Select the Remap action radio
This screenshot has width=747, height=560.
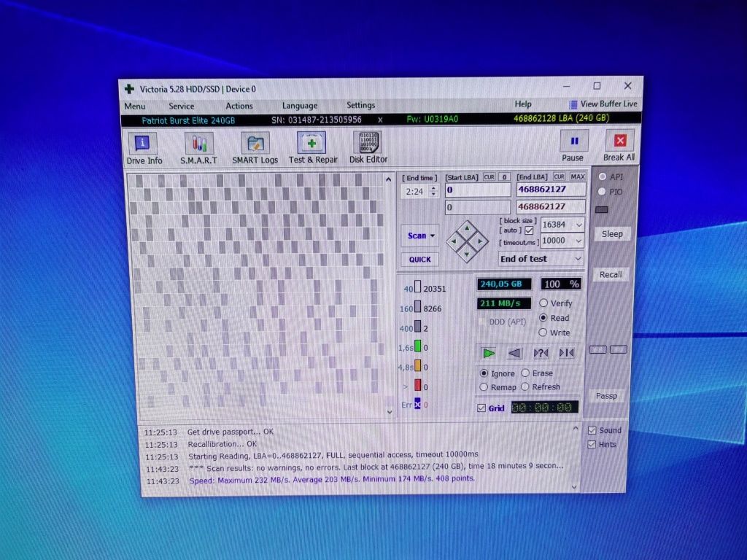click(484, 387)
